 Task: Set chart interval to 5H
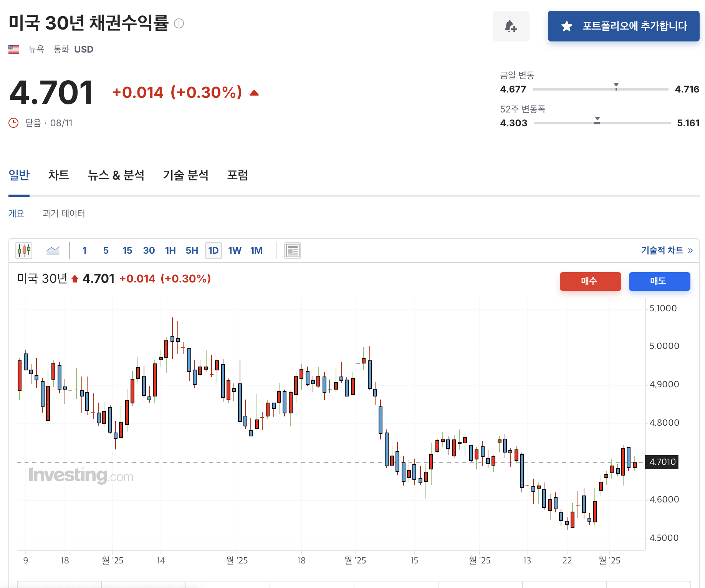pyautogui.click(x=192, y=251)
